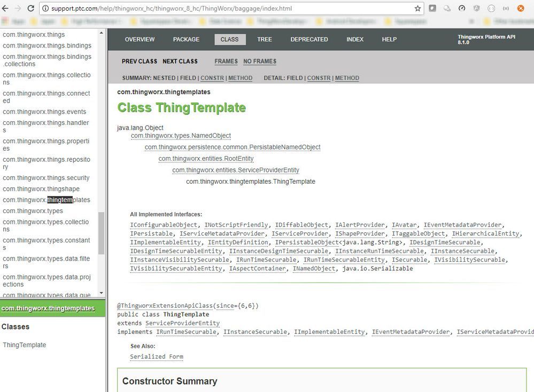Open com.thingworx.things package in sidebar
The height and width of the screenshot is (392, 534).
click(34, 35)
